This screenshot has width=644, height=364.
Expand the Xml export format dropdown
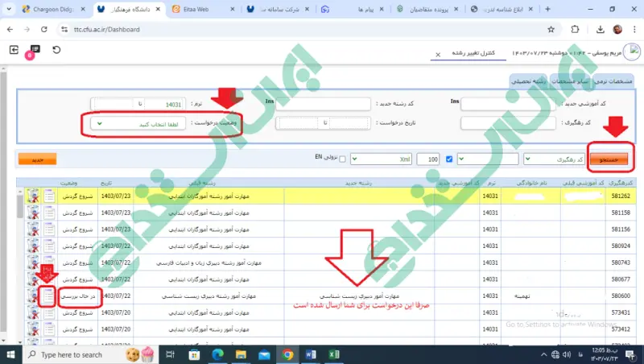pos(382,159)
